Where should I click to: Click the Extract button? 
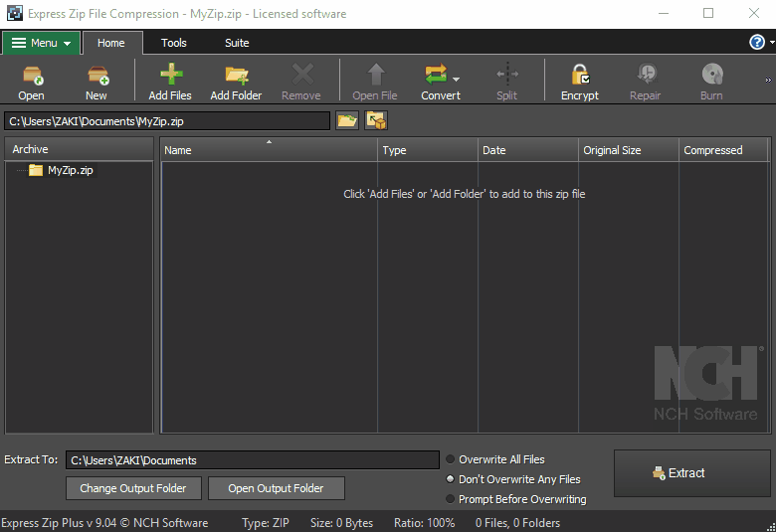(691, 473)
